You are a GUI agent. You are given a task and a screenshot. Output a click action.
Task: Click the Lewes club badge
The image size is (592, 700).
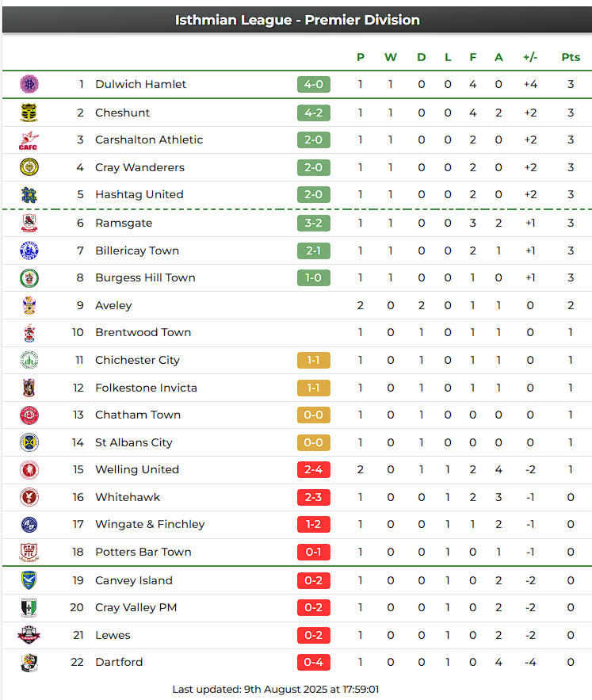(x=29, y=635)
